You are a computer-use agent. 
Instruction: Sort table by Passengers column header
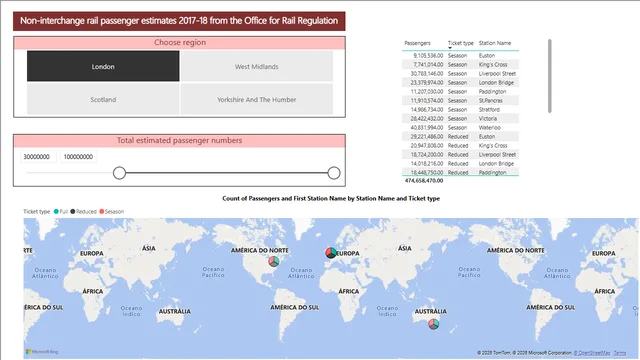click(x=417, y=43)
